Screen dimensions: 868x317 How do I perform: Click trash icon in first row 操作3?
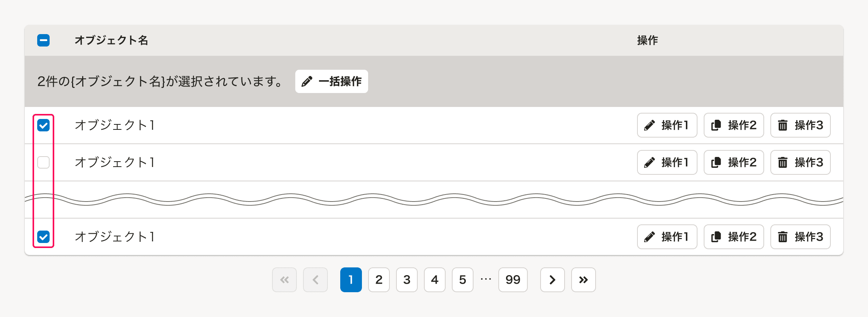pos(783,125)
